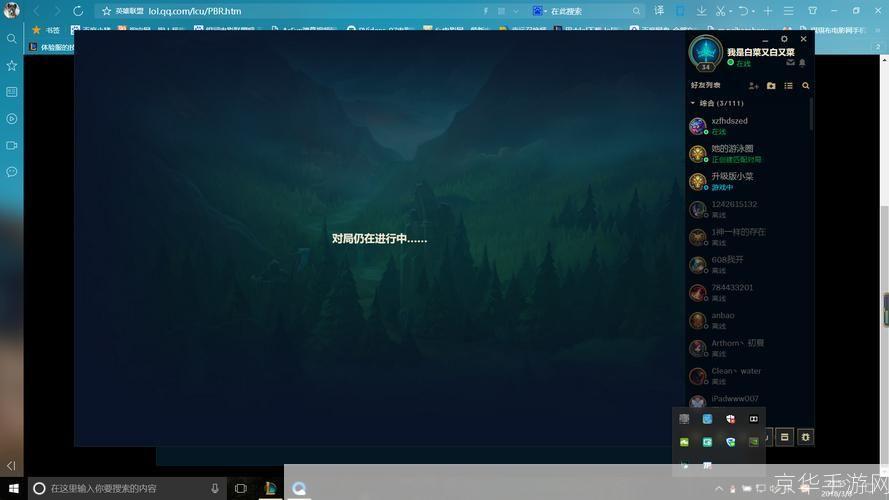
Task: Go back in the browser
Action: click(36, 11)
